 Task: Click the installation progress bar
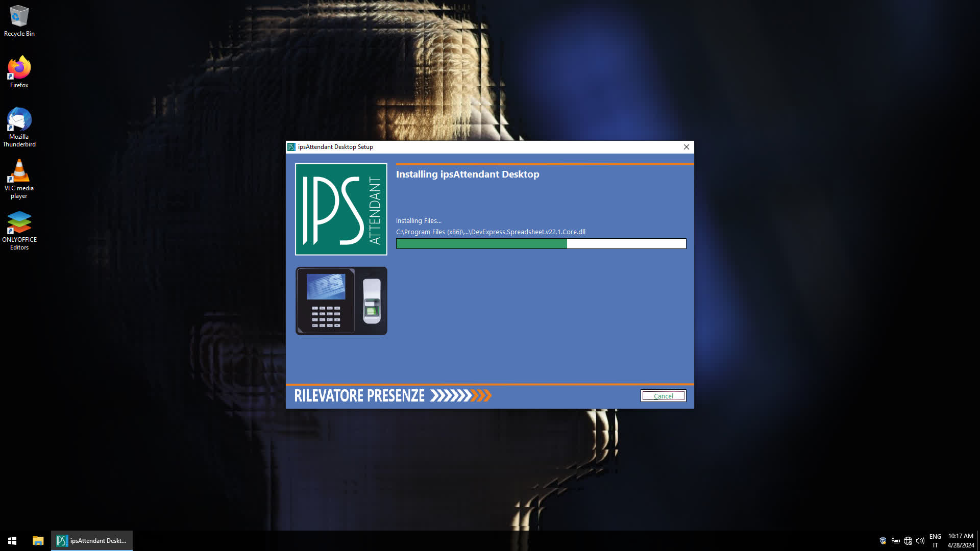pos(541,244)
